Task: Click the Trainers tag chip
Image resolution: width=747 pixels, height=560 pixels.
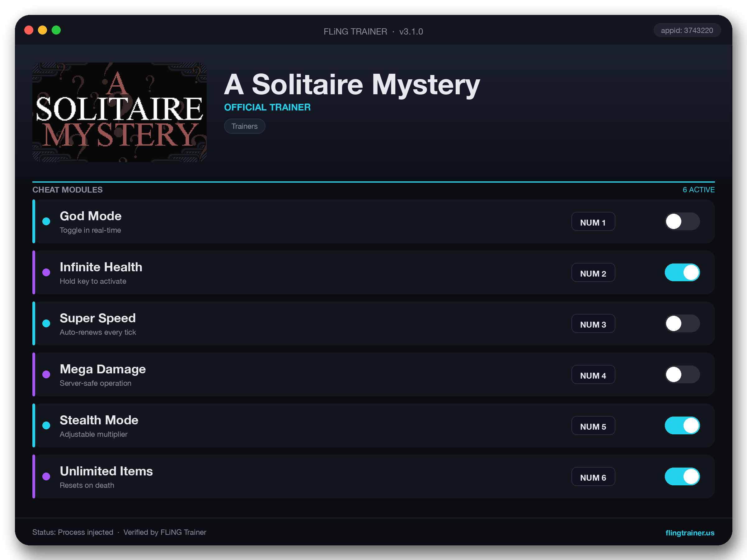Action: tap(245, 126)
